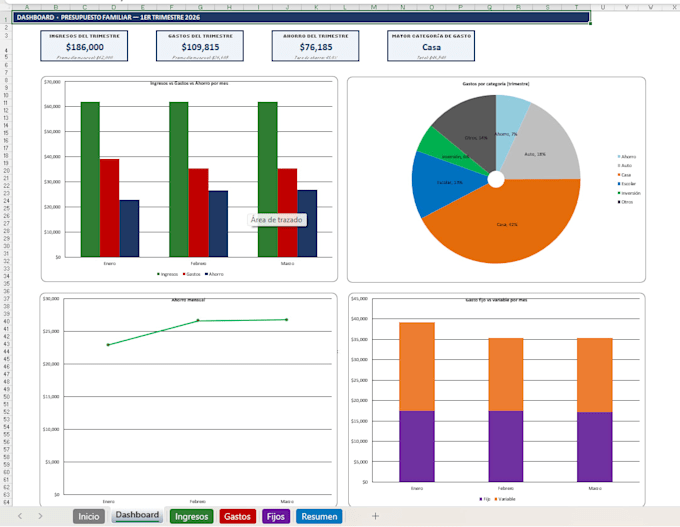Click the Febrero point on savings line
Viewport: 680px width, 527px height.
coord(198,321)
